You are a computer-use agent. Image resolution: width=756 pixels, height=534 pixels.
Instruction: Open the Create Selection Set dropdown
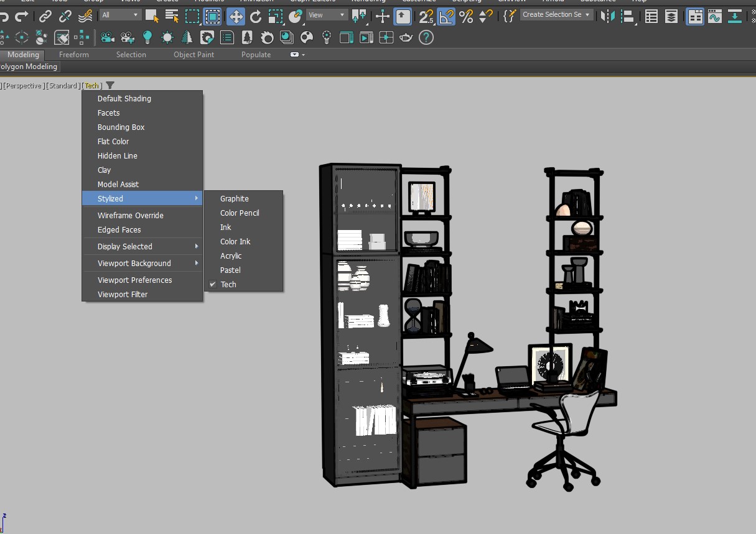556,15
